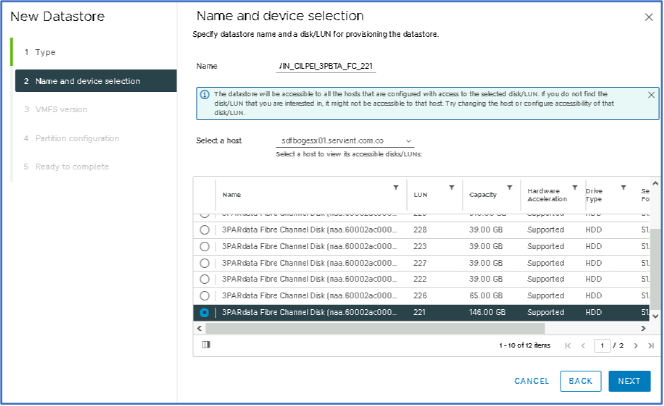This screenshot has height=406, width=664.
Task: Select the 65.00 GB disk LUN 226
Action: point(205,296)
